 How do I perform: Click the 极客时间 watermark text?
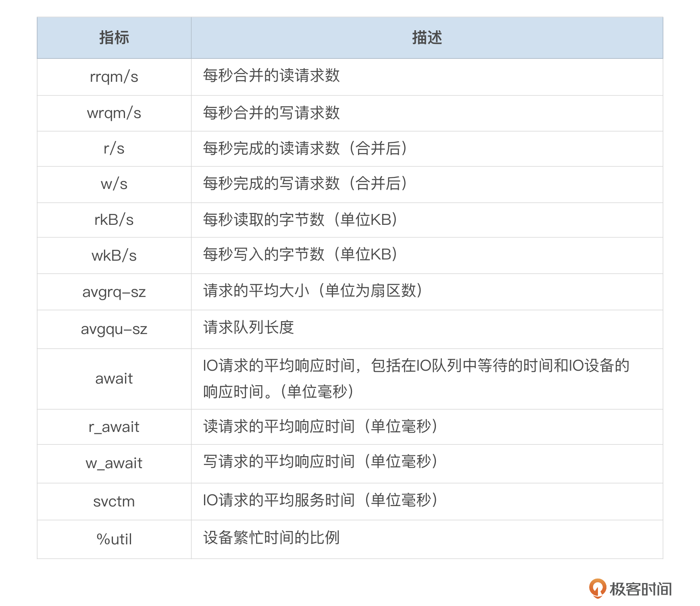pyautogui.click(x=640, y=589)
